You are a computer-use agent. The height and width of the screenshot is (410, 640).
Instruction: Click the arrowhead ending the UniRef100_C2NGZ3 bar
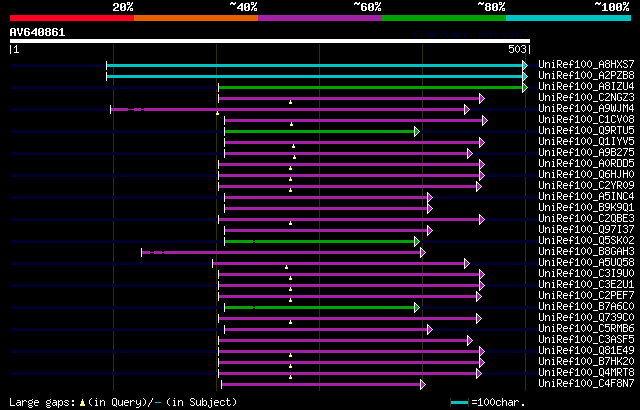point(482,98)
